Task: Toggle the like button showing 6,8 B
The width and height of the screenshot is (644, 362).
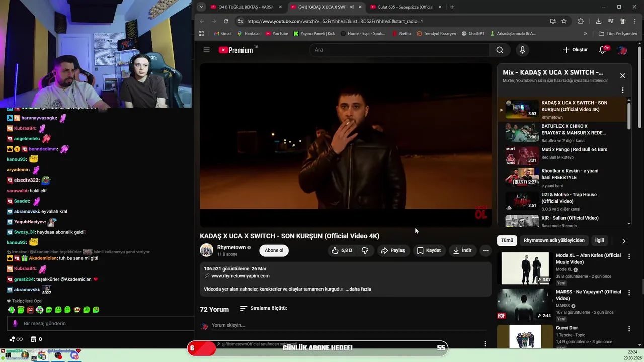Action: coord(342,250)
